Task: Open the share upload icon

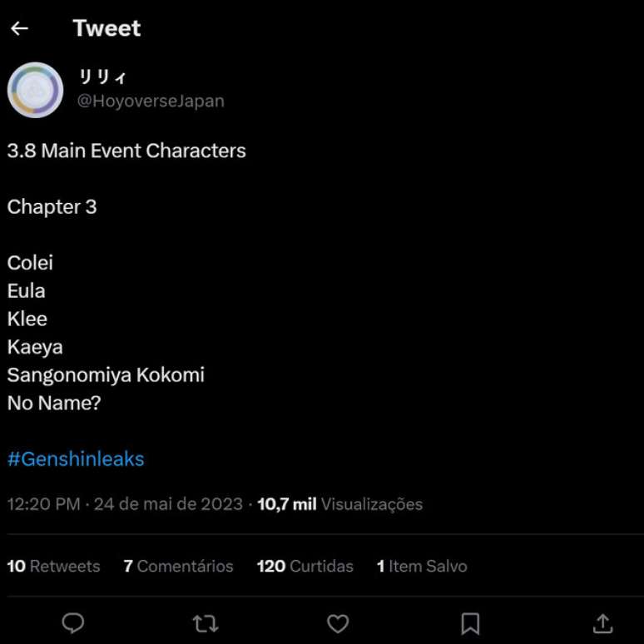Action: [x=602, y=622]
